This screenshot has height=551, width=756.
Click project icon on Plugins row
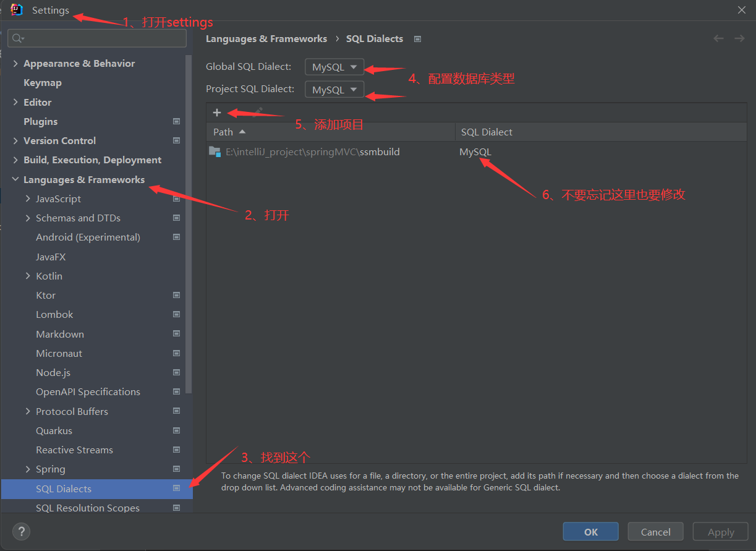click(176, 122)
